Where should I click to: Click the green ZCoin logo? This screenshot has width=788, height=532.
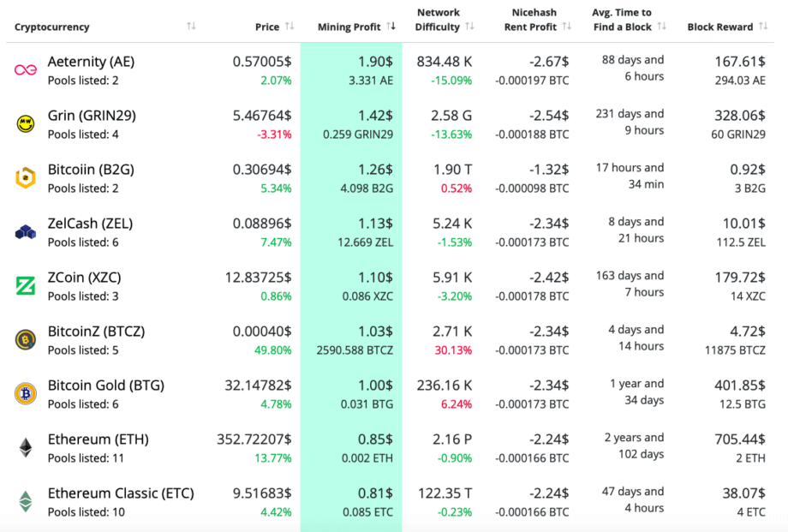click(26, 286)
